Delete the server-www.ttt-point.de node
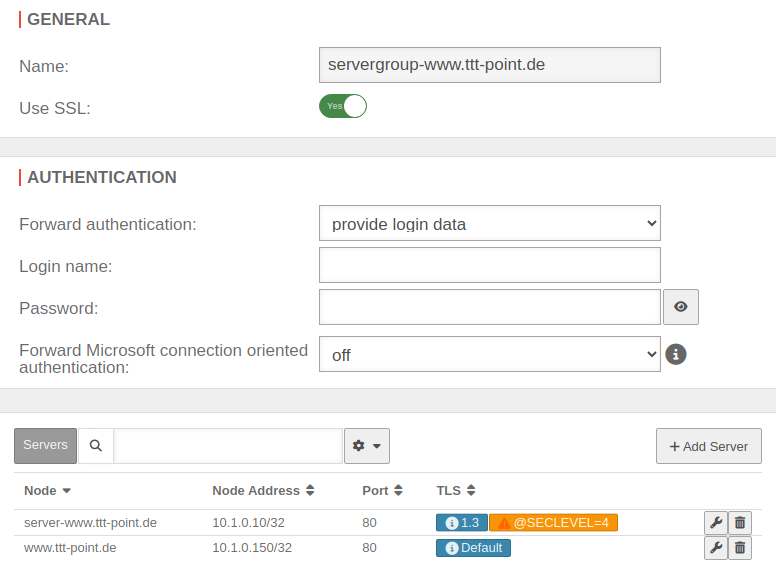Image resolution: width=776 pixels, height=579 pixels. pyautogui.click(x=740, y=522)
